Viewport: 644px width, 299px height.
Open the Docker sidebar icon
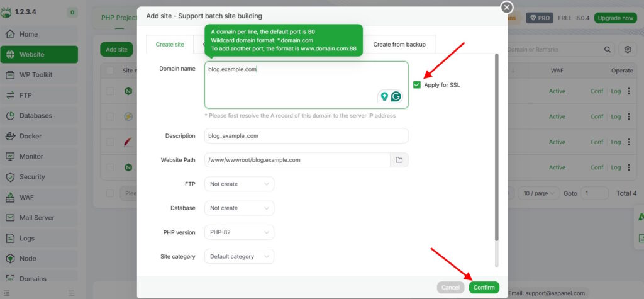(10, 136)
